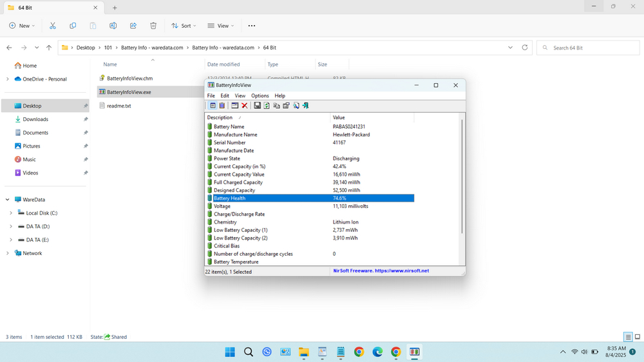Click BatteryInfoView icon in taskbar
Image resolution: width=644 pixels, height=362 pixels.
[x=414, y=352]
